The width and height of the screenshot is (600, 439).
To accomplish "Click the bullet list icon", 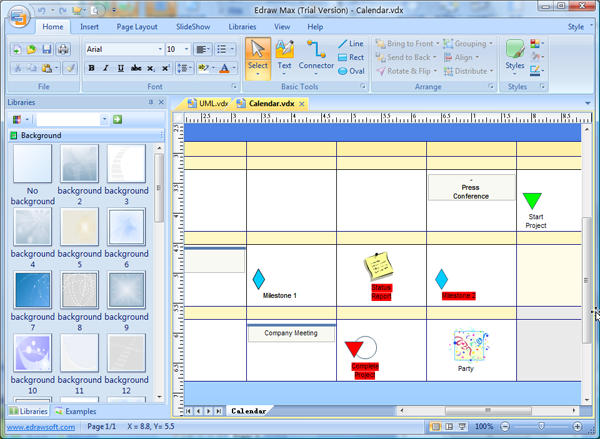I will [222, 49].
